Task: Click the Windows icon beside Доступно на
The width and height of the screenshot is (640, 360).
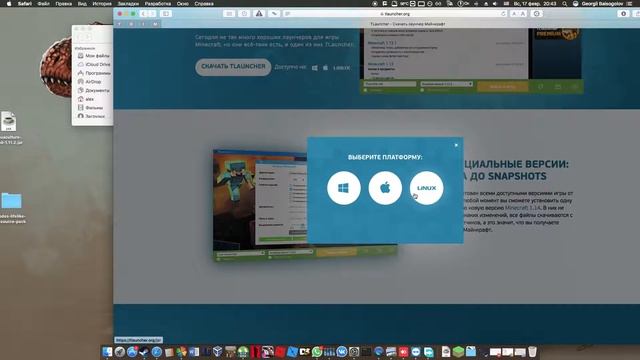Action: [315, 68]
